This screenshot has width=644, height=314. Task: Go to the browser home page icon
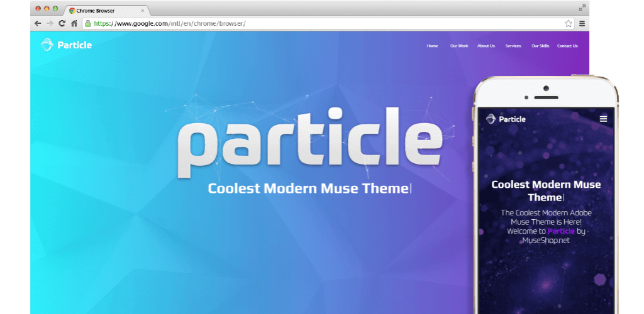point(74,23)
